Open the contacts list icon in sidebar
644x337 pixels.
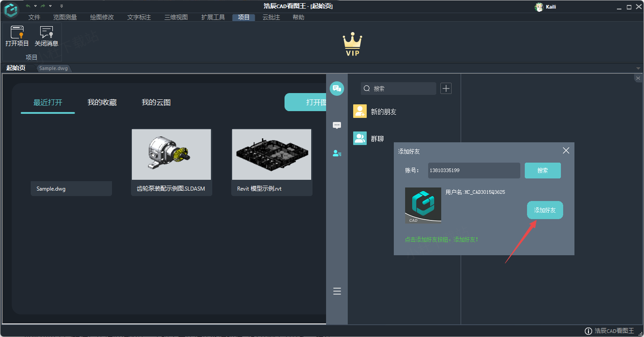click(337, 154)
